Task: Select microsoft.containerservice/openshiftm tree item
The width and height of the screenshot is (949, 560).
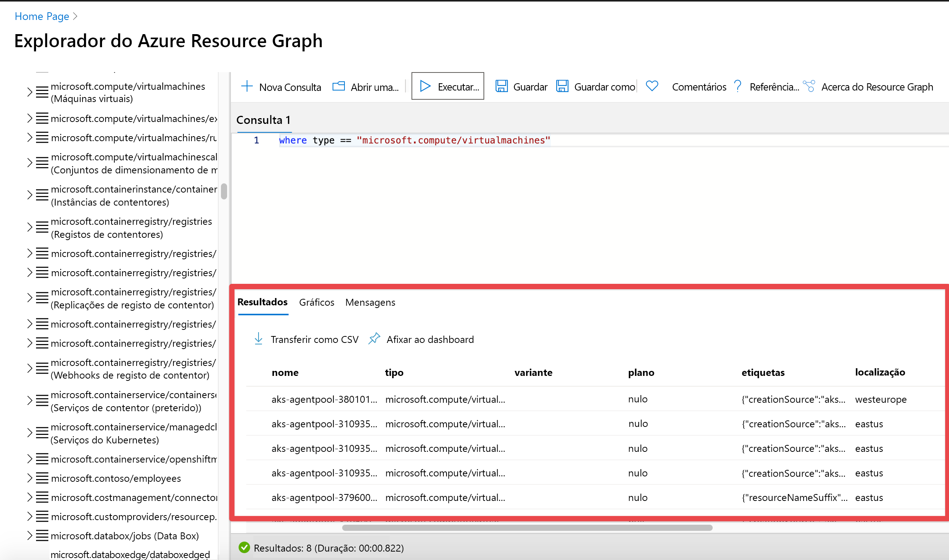Action: [134, 459]
